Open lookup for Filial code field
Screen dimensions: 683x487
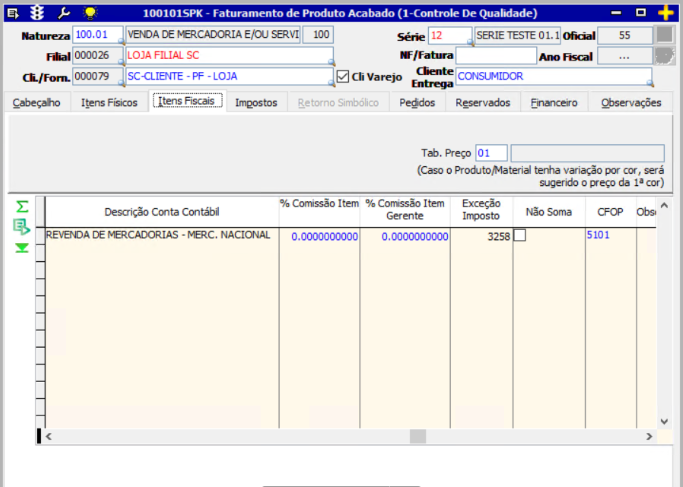point(121,63)
